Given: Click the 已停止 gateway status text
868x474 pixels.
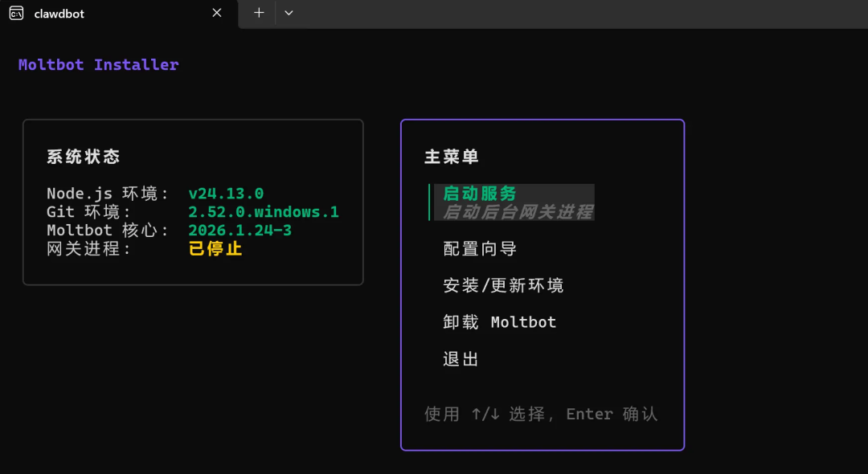Looking at the screenshot, I should tap(215, 249).
